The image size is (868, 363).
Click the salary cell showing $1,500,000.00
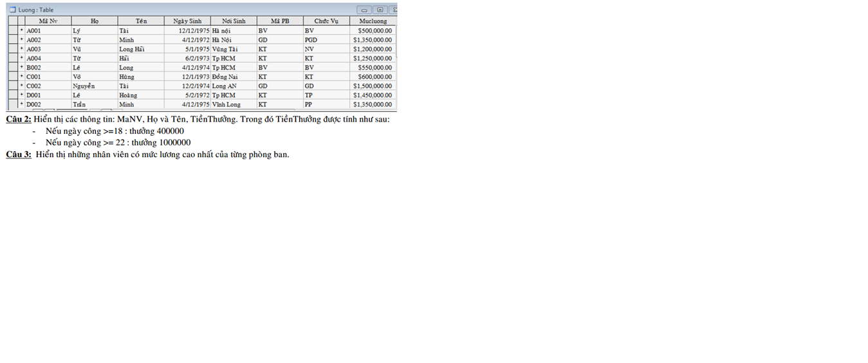click(x=372, y=86)
